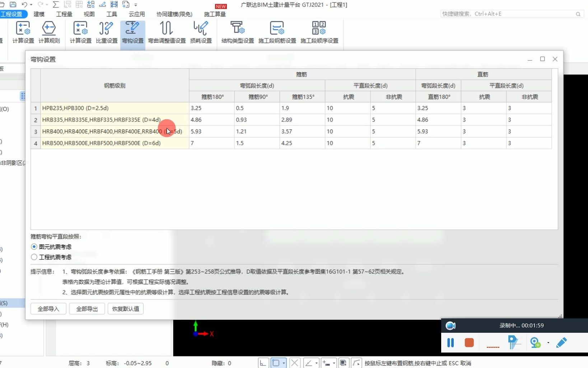Click the film-strip quick toolbar icon
Image resolution: width=588 pixels, height=368 pixels.
click(114, 5)
